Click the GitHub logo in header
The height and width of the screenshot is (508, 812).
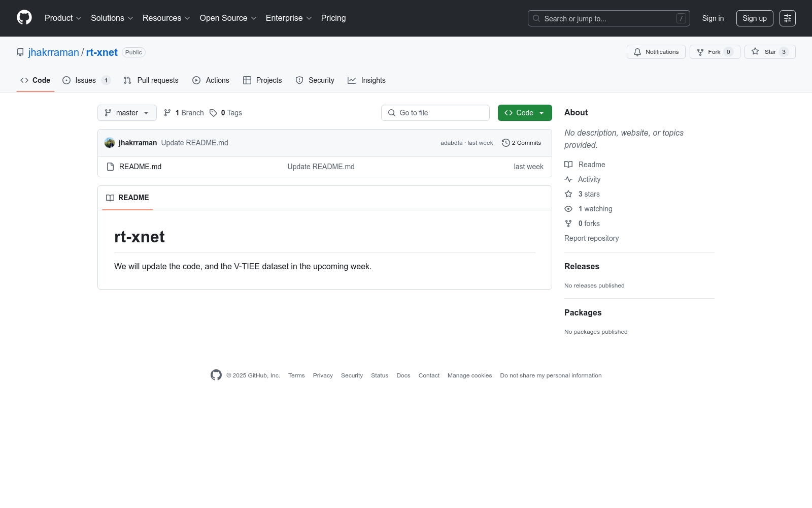[x=24, y=18]
